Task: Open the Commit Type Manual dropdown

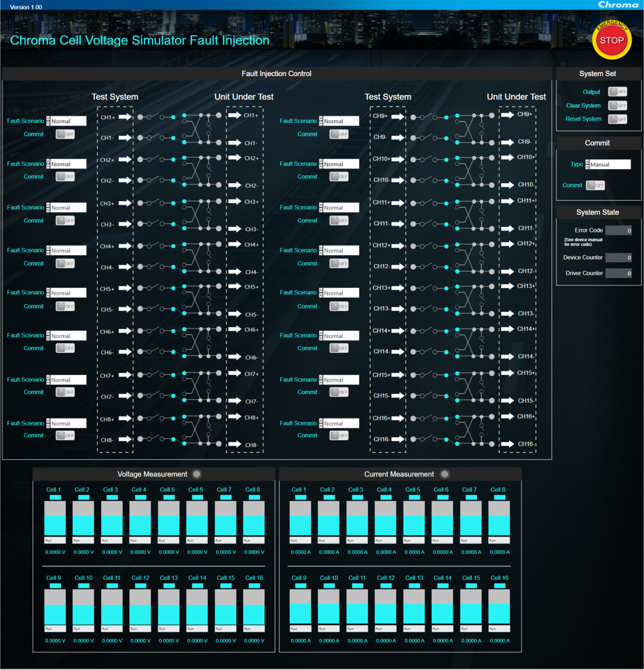Action: 608,164
